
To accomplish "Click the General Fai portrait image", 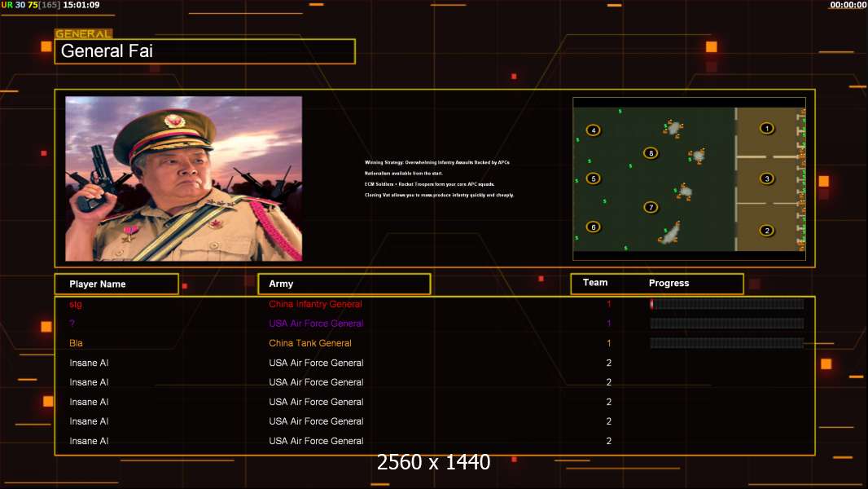I will coord(183,178).
